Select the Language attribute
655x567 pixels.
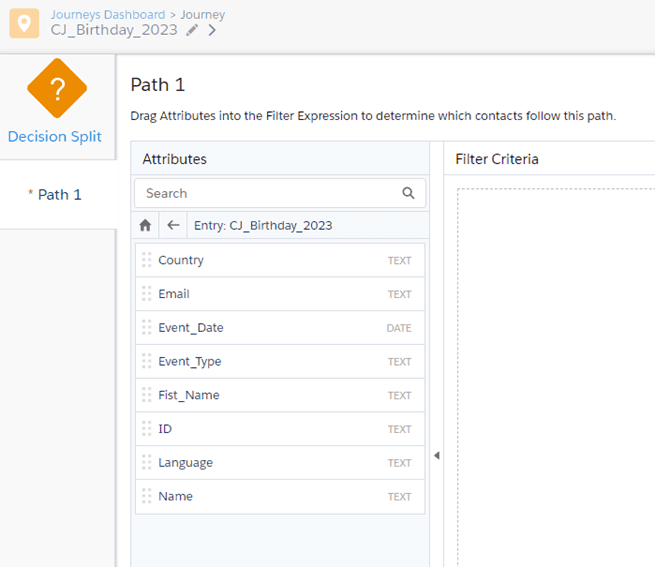(x=279, y=463)
